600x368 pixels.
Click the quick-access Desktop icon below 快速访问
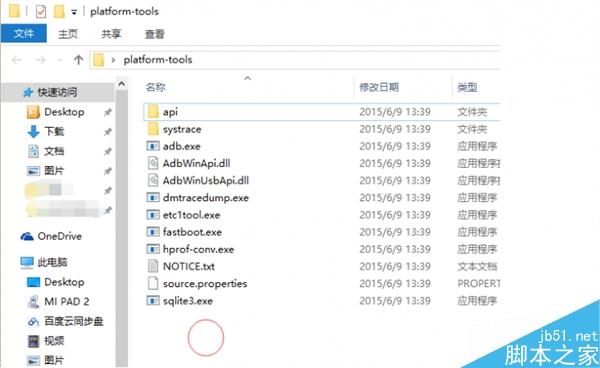tap(33, 112)
